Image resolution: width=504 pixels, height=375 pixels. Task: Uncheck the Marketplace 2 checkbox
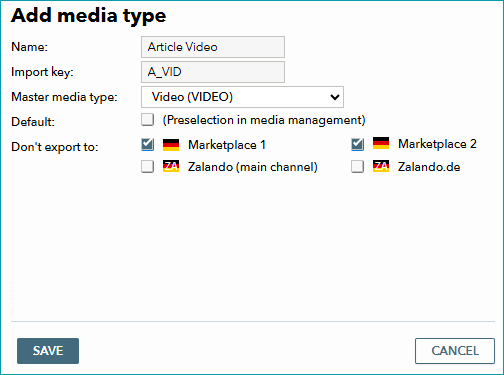click(357, 144)
